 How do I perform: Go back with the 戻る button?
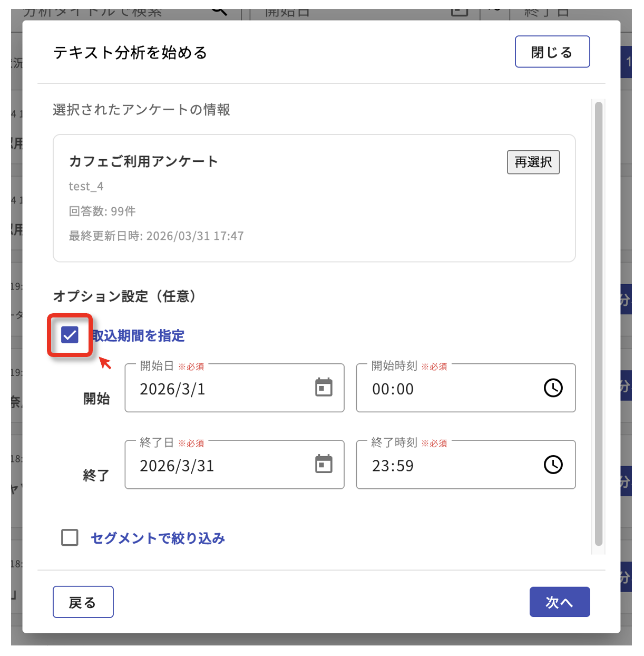coord(83,602)
